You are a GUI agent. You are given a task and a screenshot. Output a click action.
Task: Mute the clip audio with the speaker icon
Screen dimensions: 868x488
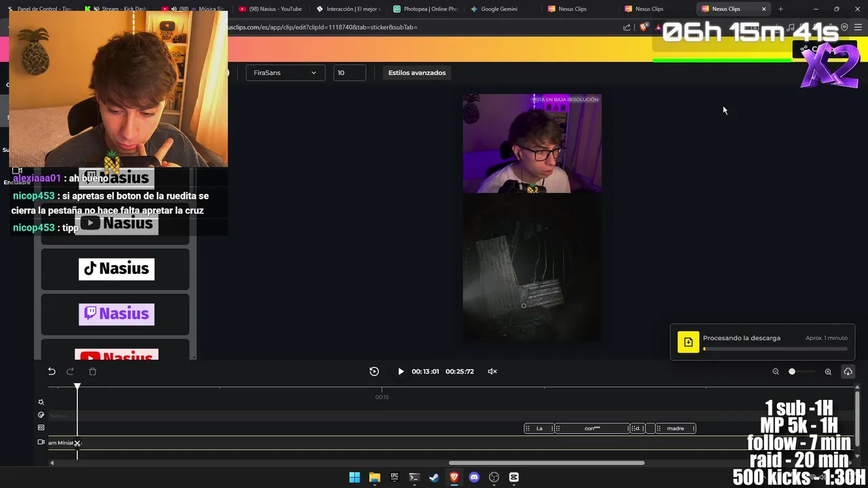tap(492, 371)
